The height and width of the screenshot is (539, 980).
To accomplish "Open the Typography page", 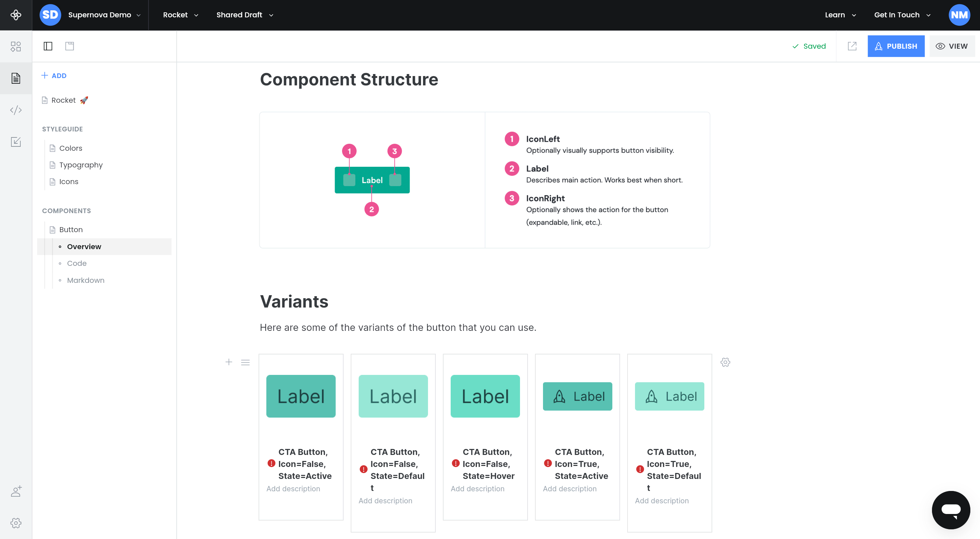I will (81, 165).
